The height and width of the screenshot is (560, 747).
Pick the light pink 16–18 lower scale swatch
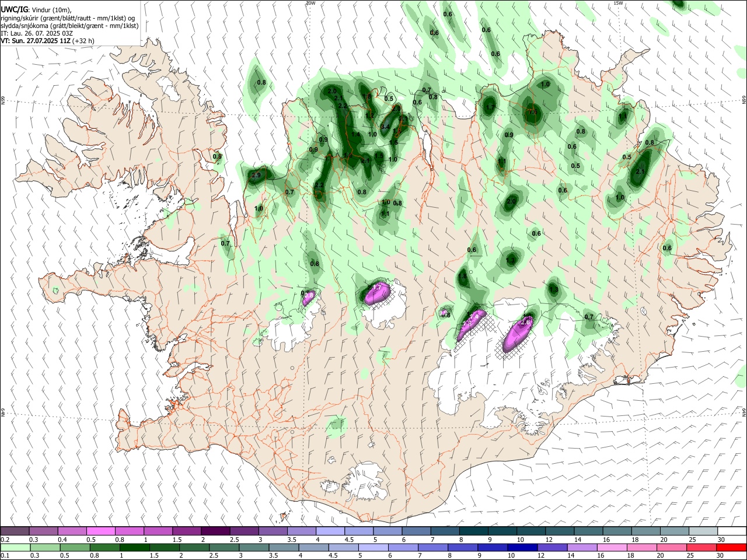[x=612, y=548]
